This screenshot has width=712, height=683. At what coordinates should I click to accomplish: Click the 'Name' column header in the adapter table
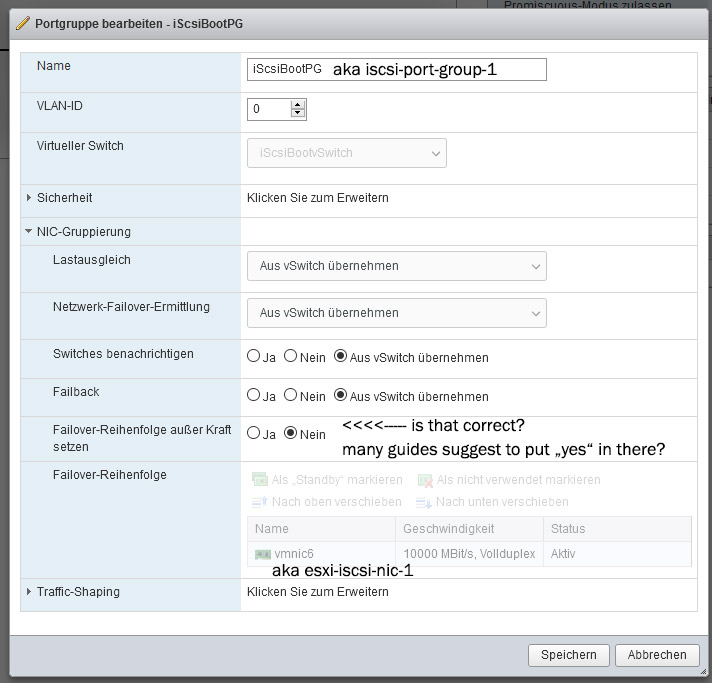321,529
